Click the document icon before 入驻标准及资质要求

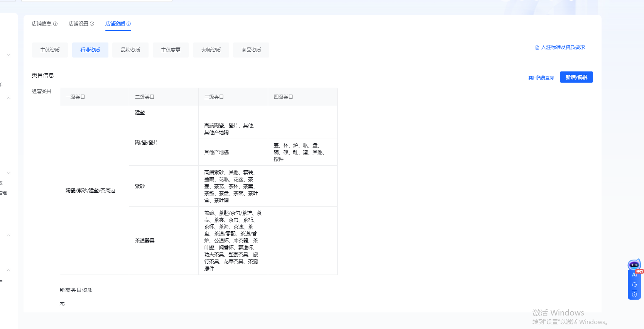537,47
